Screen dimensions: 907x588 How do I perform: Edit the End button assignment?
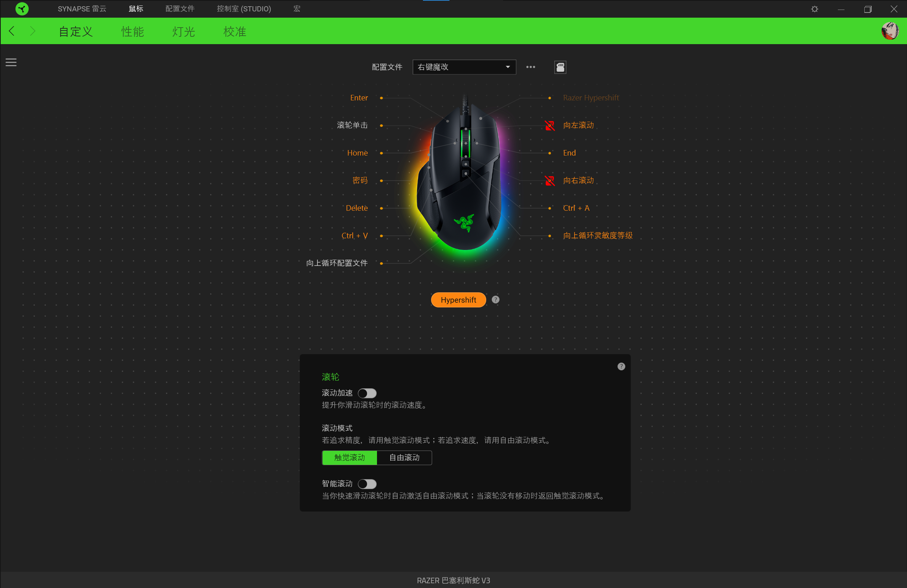569,153
